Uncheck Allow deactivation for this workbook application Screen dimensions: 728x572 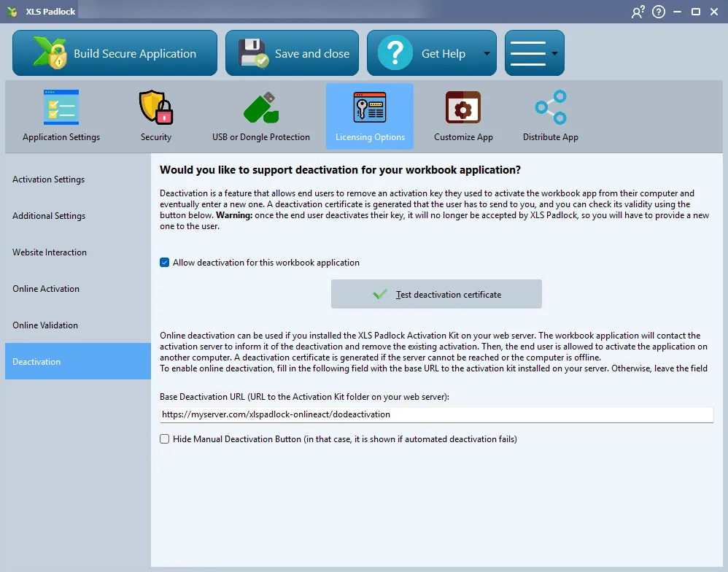[x=164, y=263]
